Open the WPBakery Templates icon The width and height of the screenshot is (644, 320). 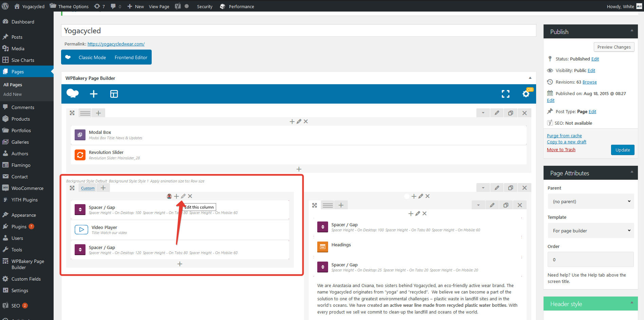click(114, 94)
